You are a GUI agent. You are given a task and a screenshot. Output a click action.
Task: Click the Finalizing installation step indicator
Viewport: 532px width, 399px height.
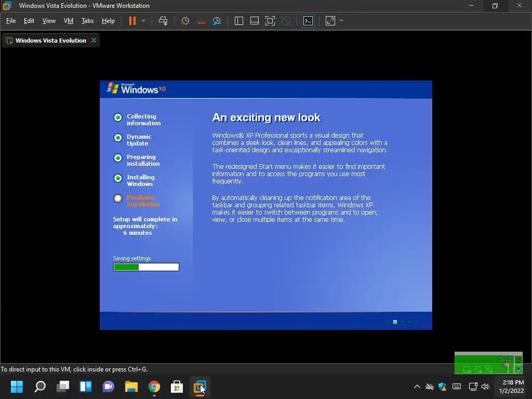(118, 198)
